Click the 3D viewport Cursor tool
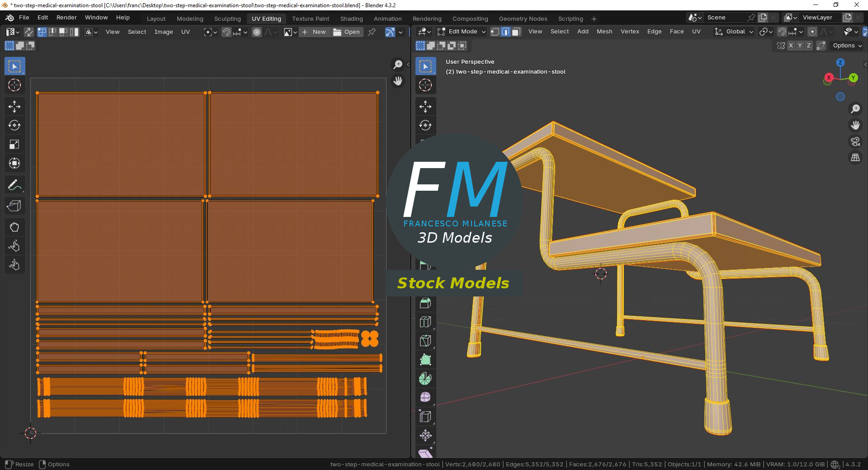 coord(425,85)
